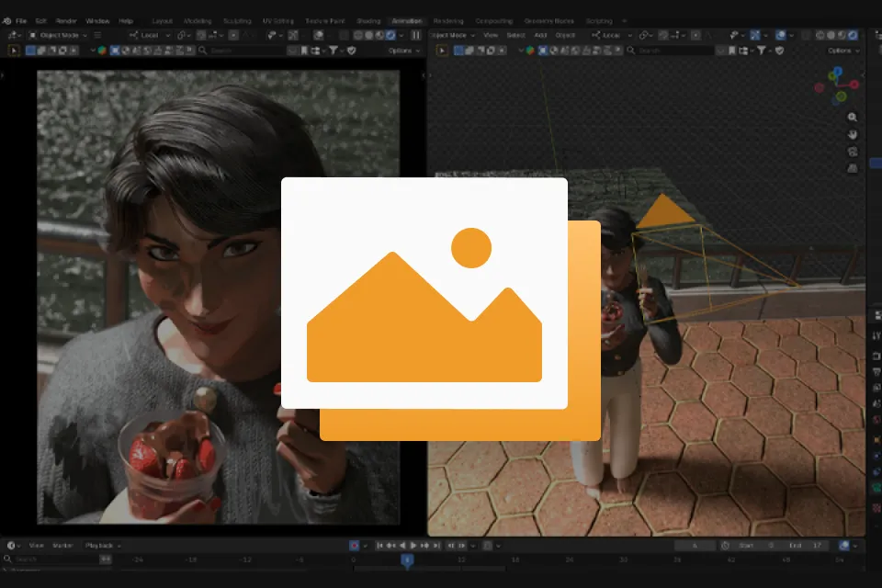The width and height of the screenshot is (882, 588).
Task: Select wireframe shading mode in left viewport
Action: 358,35
